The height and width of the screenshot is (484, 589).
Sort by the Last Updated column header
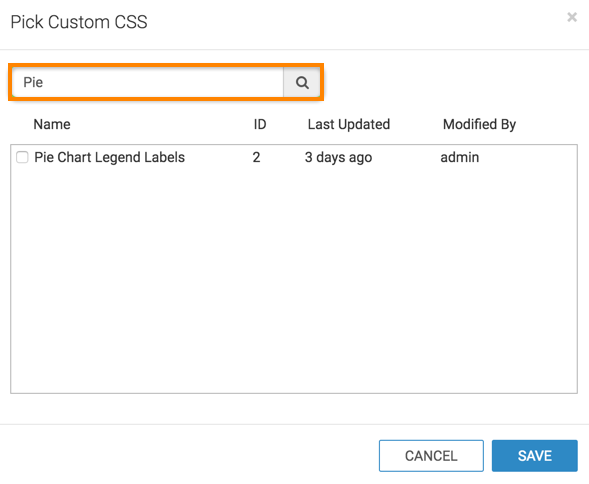pyautogui.click(x=349, y=124)
